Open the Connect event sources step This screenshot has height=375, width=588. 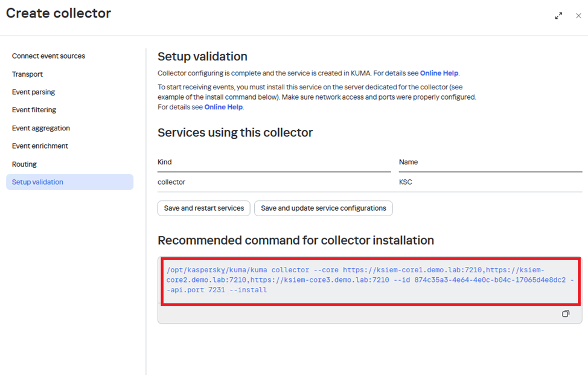(48, 56)
